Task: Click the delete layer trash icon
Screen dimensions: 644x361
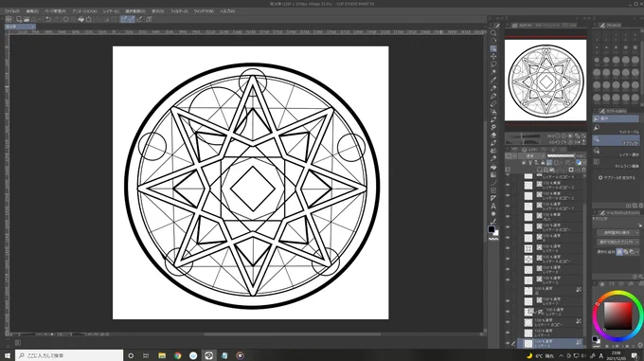Action: (583, 170)
